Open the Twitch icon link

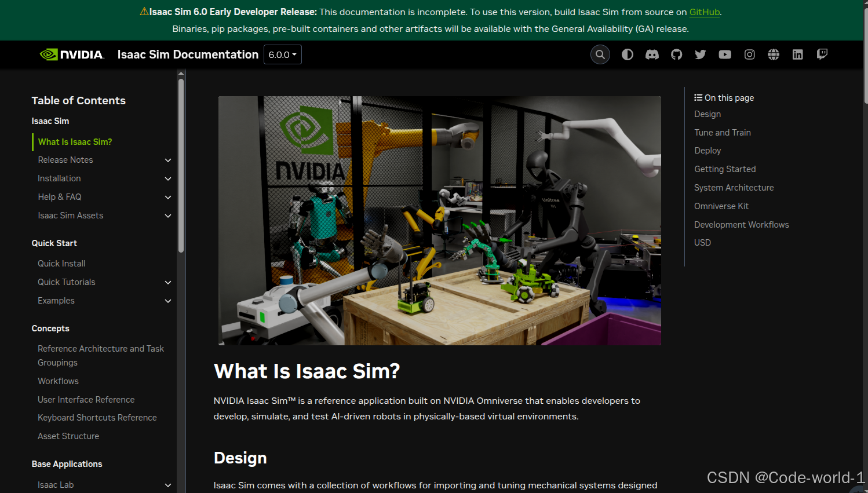(x=822, y=54)
